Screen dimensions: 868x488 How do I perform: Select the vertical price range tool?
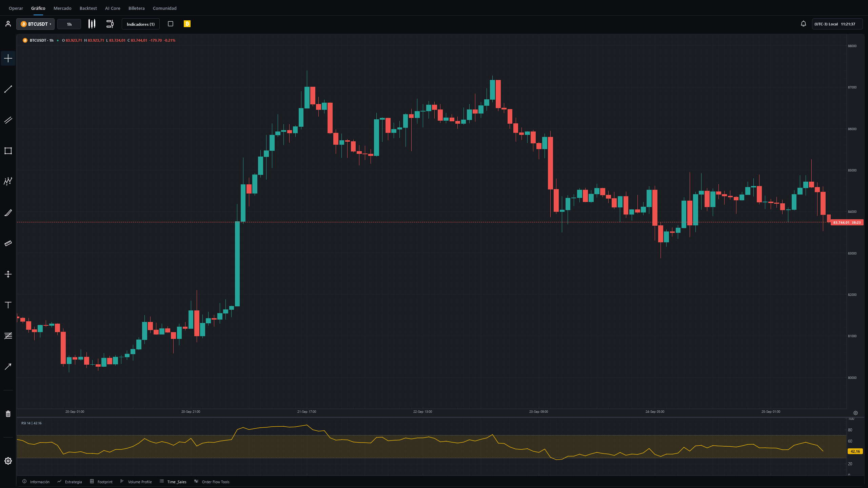pyautogui.click(x=8, y=274)
